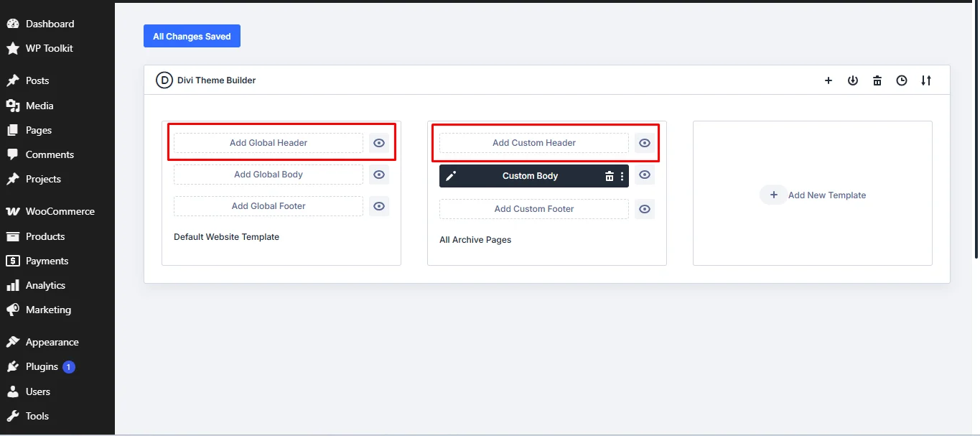Click the WP Toolkit star icon
980x436 pixels.
[13, 48]
